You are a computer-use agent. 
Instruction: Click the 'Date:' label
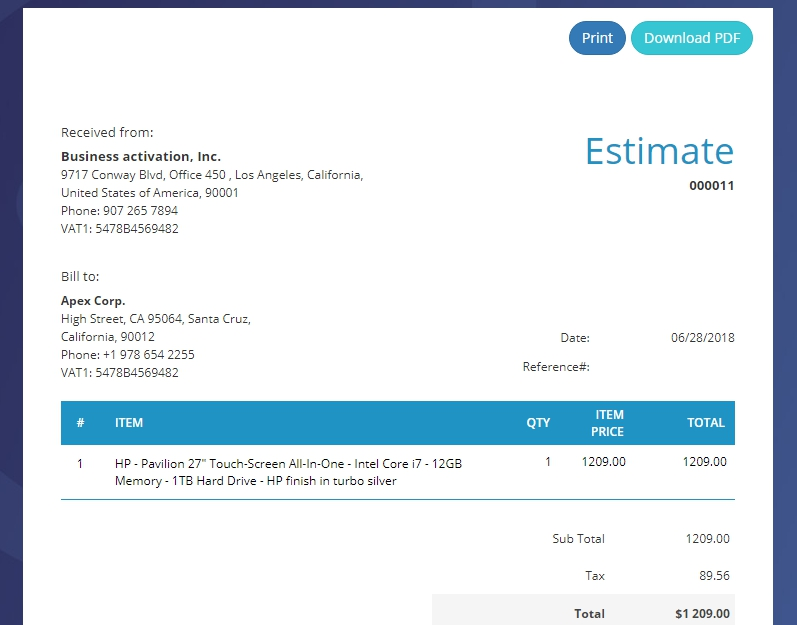click(575, 338)
